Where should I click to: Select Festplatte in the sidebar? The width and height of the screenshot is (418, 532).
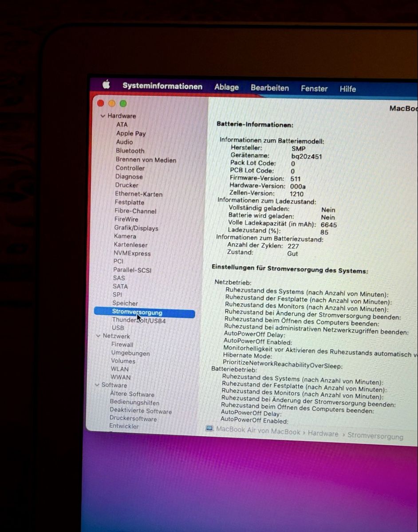(x=130, y=202)
